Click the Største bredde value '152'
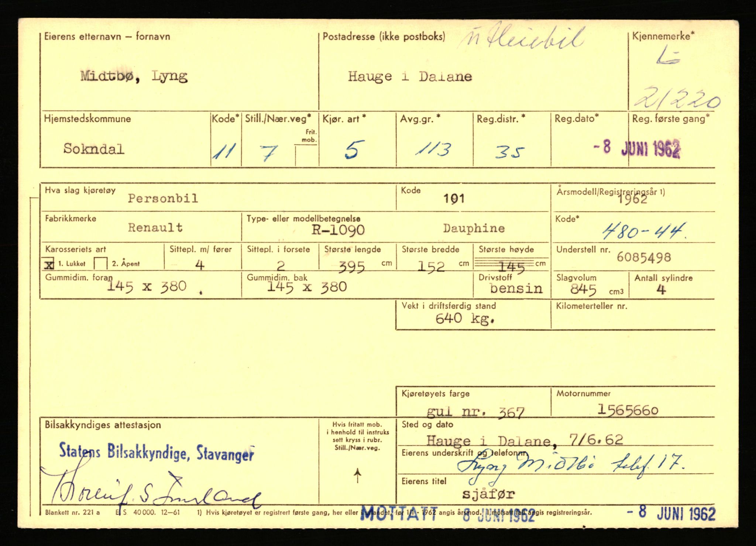 point(431,266)
